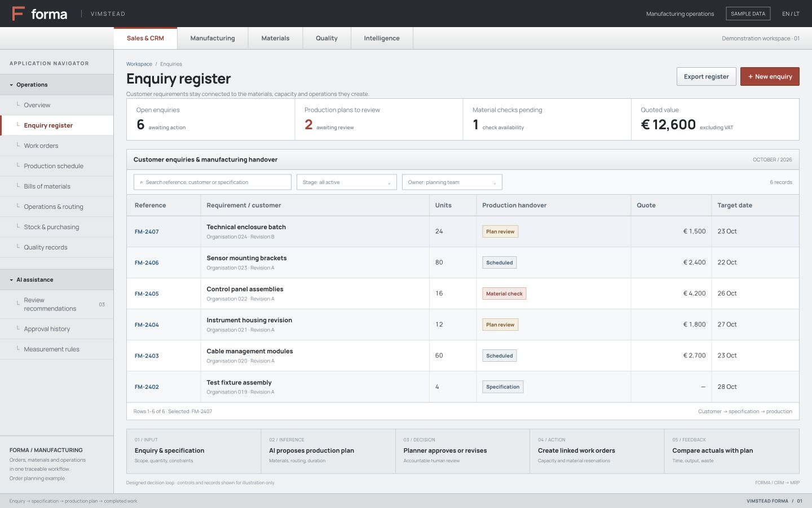Select Overview in the navigator
The height and width of the screenshot is (508, 812).
tap(56, 105)
